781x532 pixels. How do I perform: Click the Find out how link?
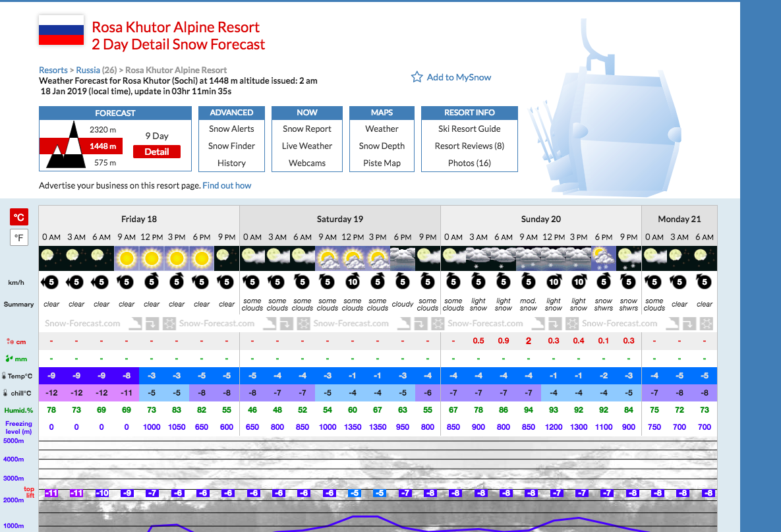[227, 185]
